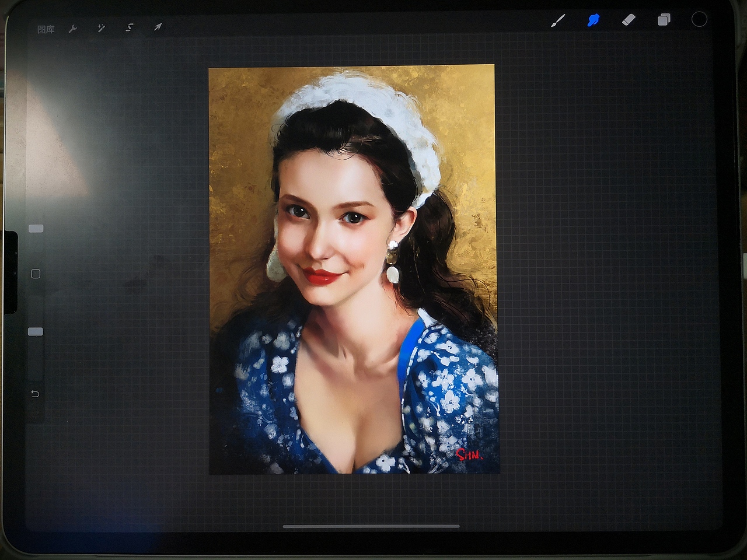Tap the iPad home indicator bar
Image resolution: width=747 pixels, height=560 pixels.
pos(371,526)
